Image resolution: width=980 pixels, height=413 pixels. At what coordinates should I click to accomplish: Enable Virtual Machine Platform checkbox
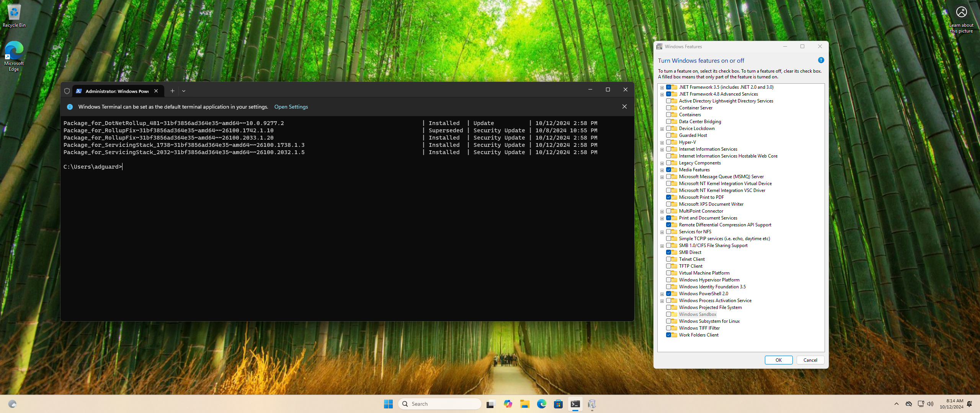tap(668, 273)
